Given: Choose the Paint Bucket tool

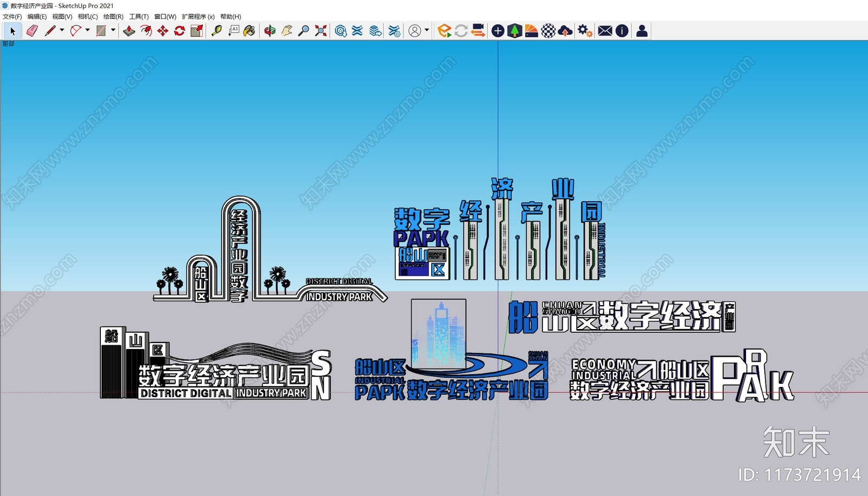Looking at the screenshot, I should [x=250, y=31].
